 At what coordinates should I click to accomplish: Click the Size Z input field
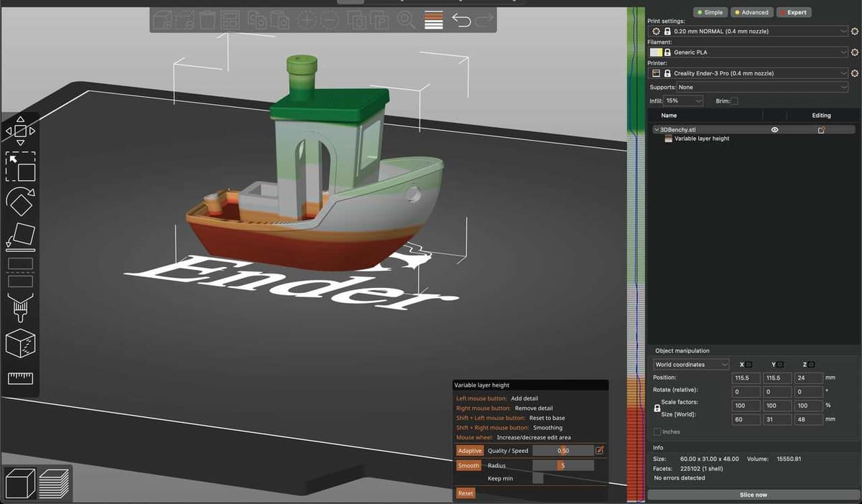pyautogui.click(x=807, y=419)
